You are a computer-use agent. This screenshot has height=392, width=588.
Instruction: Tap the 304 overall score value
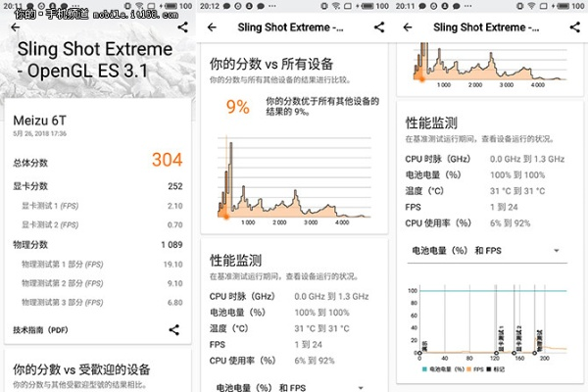(167, 161)
